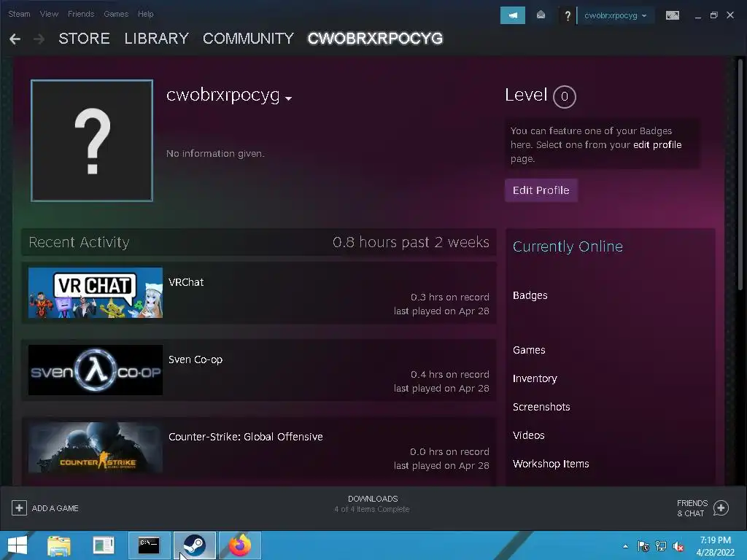Open the Badges link
The height and width of the screenshot is (560, 747).
[x=530, y=295]
